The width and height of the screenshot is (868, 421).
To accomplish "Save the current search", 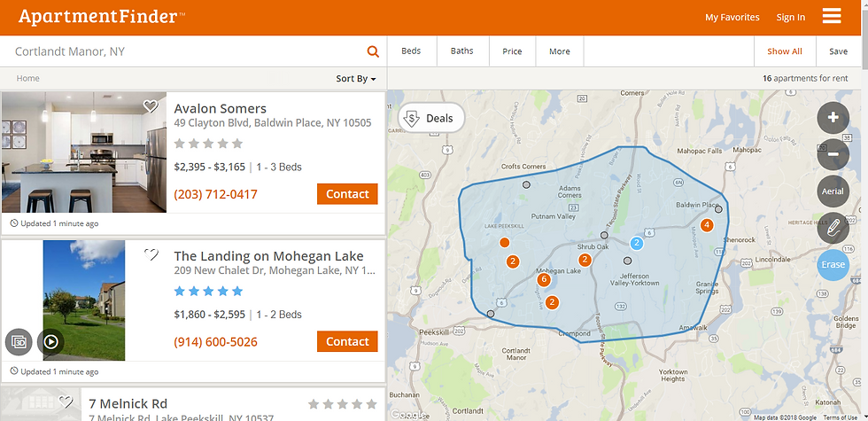I will point(838,51).
